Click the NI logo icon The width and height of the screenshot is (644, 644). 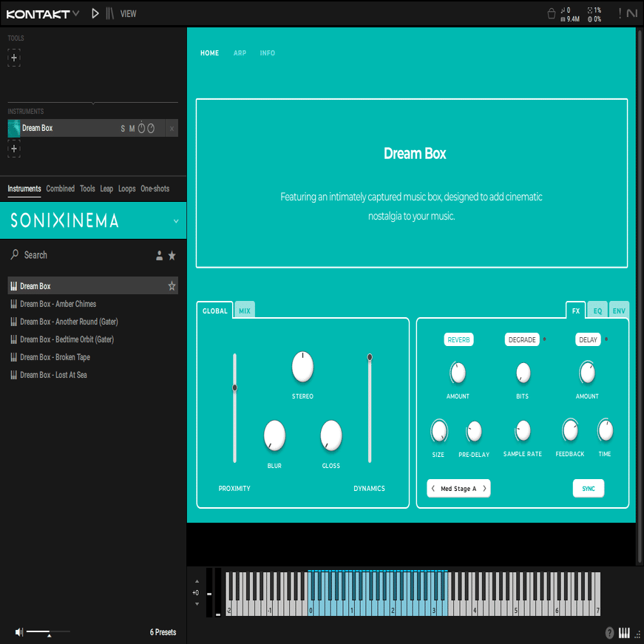coord(631,13)
